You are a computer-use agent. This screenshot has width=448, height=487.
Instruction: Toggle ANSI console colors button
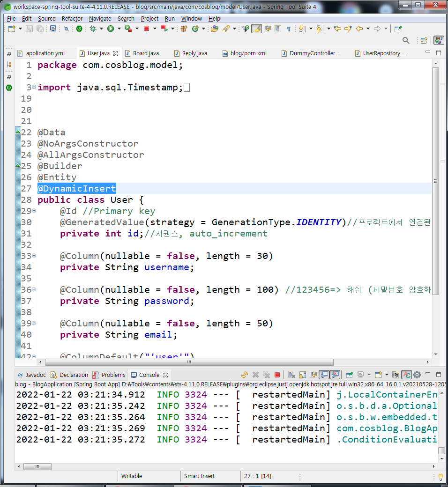pos(406,375)
